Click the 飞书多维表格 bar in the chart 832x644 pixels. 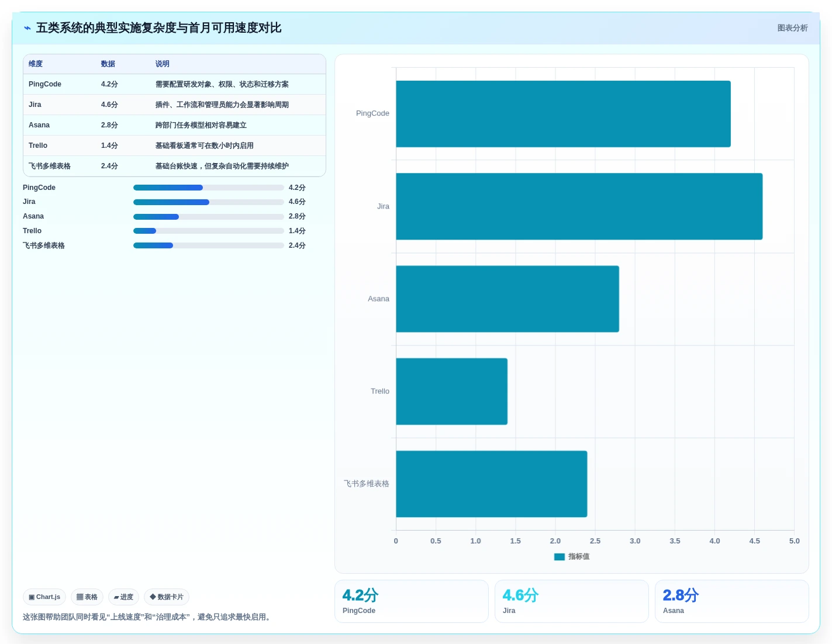[x=491, y=484]
